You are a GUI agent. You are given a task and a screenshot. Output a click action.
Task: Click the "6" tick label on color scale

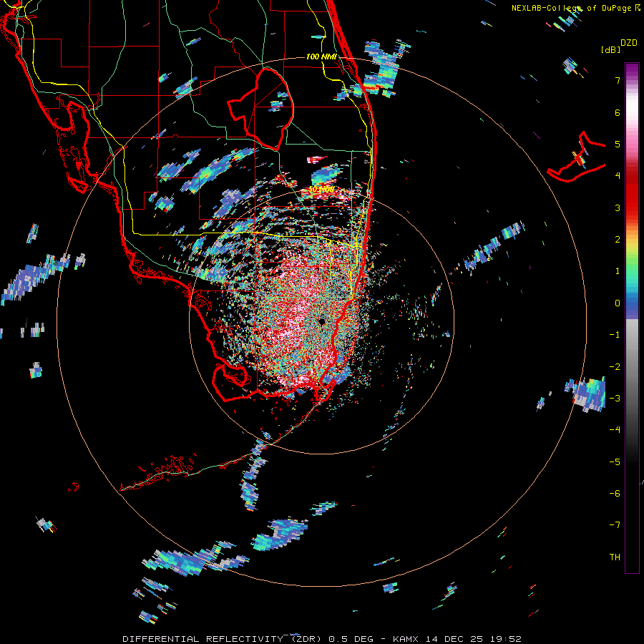[618, 112]
